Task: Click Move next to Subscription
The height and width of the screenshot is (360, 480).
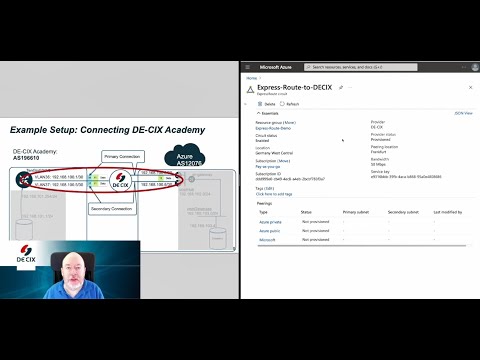Action: (284, 161)
